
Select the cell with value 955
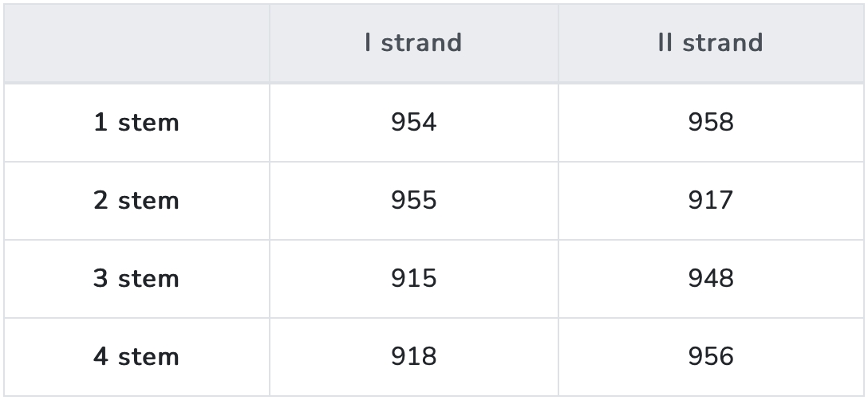[413, 200]
